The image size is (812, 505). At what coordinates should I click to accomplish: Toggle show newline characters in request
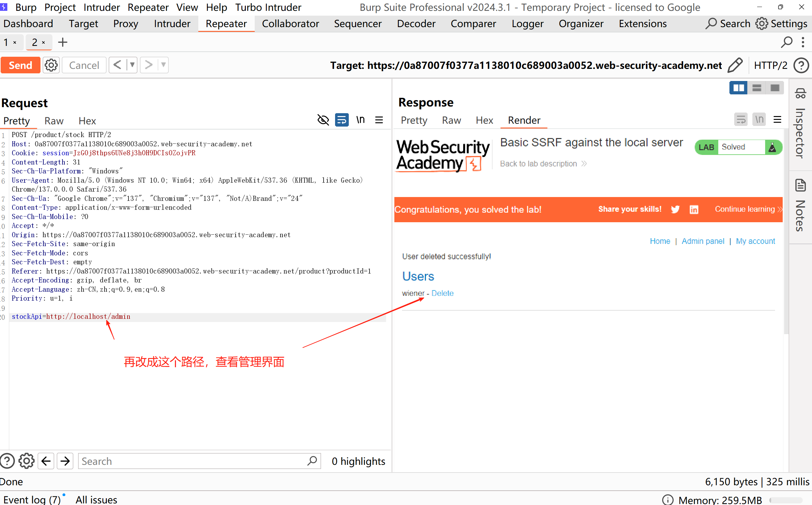pyautogui.click(x=360, y=120)
